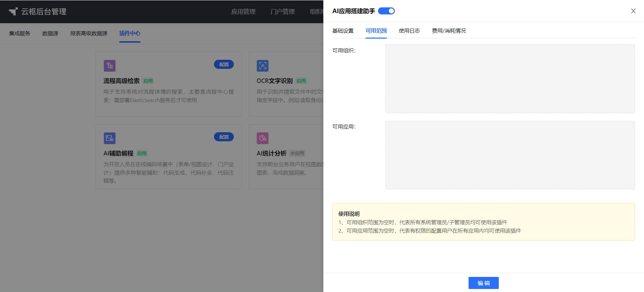
Task: Go to the 集成服务 tab
Action: tap(20, 34)
